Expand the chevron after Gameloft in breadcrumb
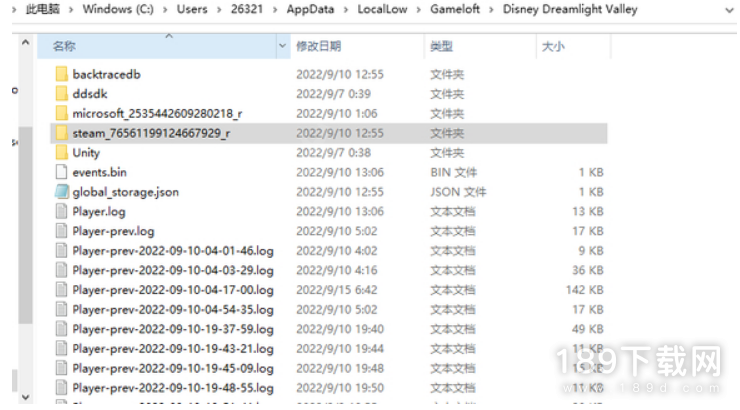 pos(491,9)
